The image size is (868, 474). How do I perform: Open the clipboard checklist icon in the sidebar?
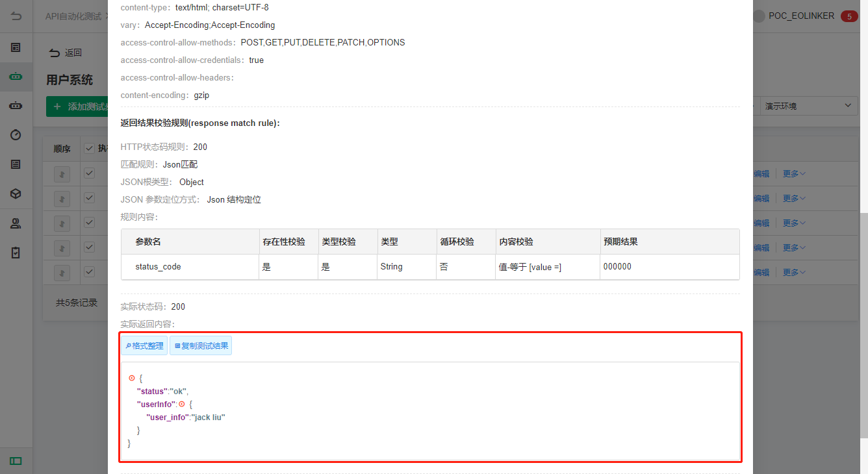[16, 253]
